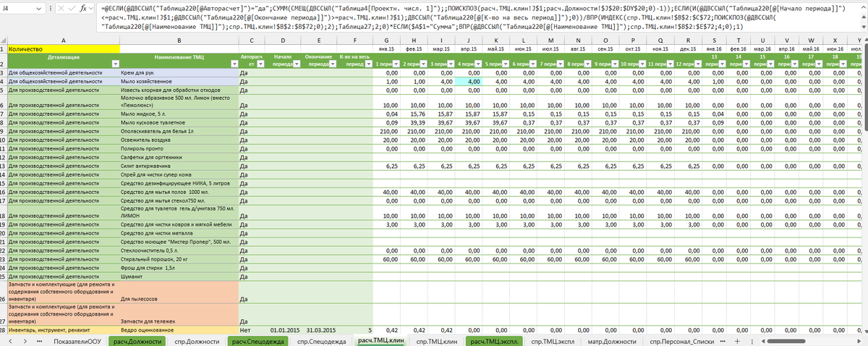Select cell Полироль пронто
Viewport: 868px width, 346px height.
pyautogui.click(x=179, y=148)
